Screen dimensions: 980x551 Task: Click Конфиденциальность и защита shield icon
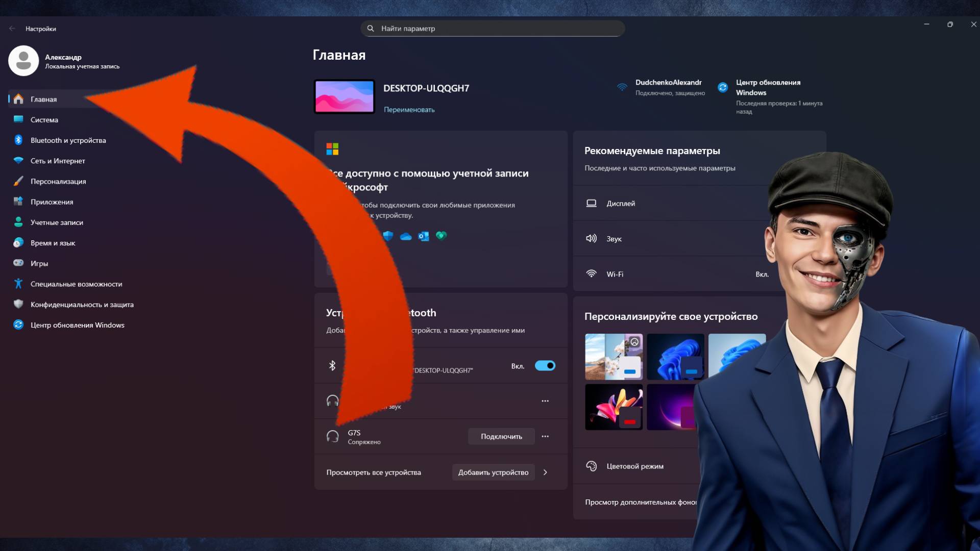point(18,304)
